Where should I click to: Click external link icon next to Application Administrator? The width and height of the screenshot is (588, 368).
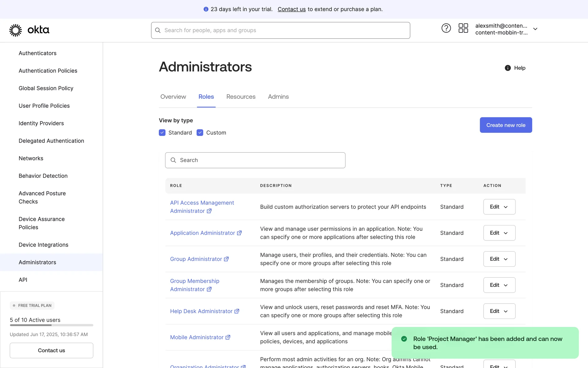[239, 233]
